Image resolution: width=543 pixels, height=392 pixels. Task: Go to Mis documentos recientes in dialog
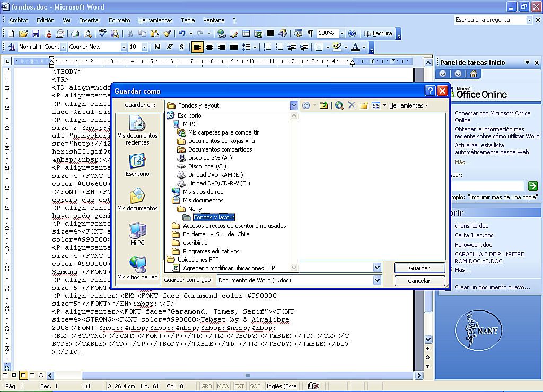[x=137, y=130]
